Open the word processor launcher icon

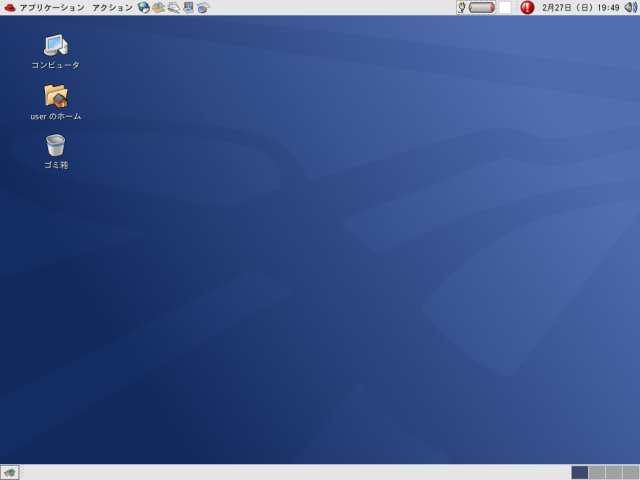(173, 7)
